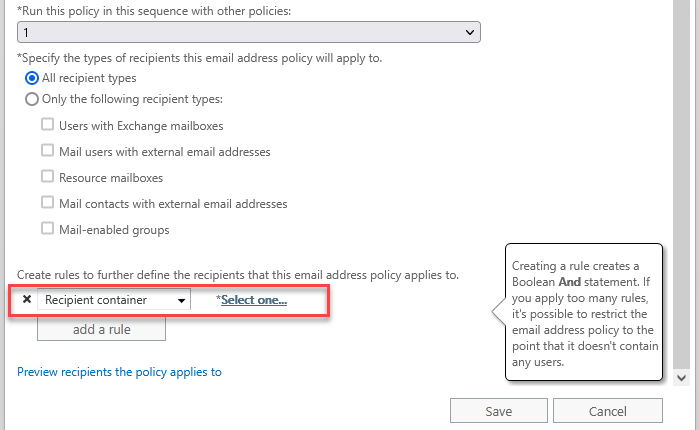Check Mail users with external email addresses
Screen dimensions: 699x430
[x=47, y=152]
